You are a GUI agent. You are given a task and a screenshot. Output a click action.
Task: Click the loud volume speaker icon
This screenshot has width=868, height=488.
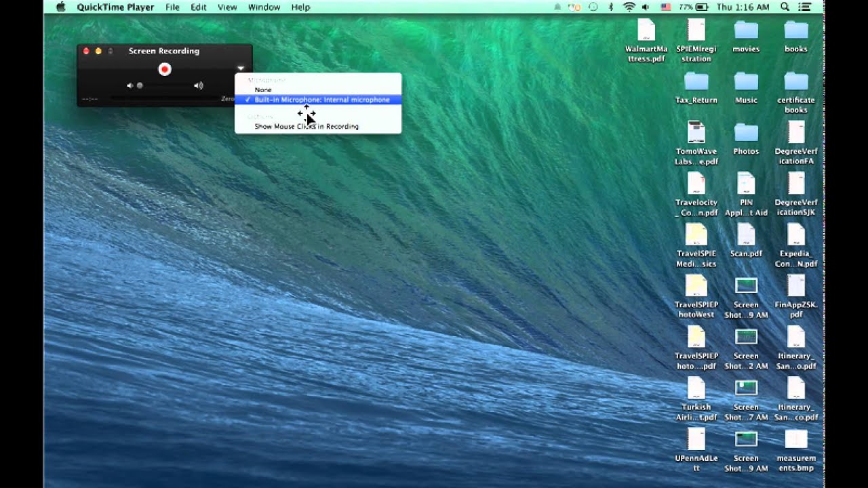198,85
